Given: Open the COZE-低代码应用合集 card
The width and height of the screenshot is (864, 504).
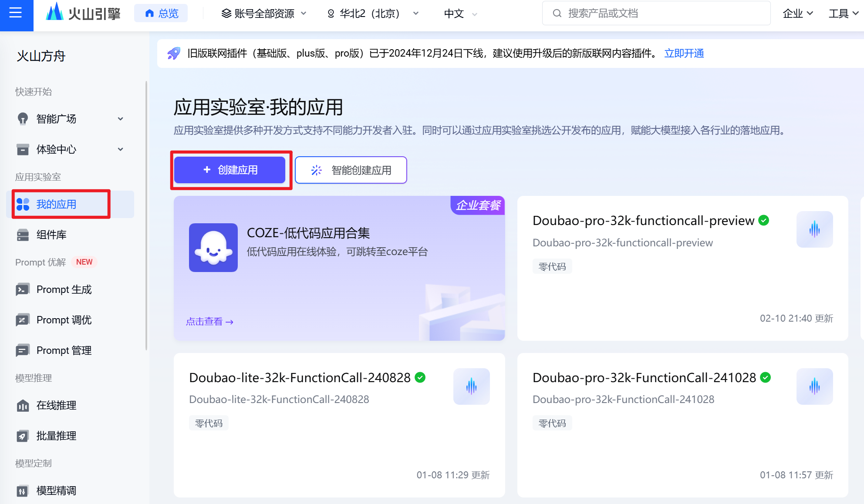Looking at the screenshot, I should (339, 268).
